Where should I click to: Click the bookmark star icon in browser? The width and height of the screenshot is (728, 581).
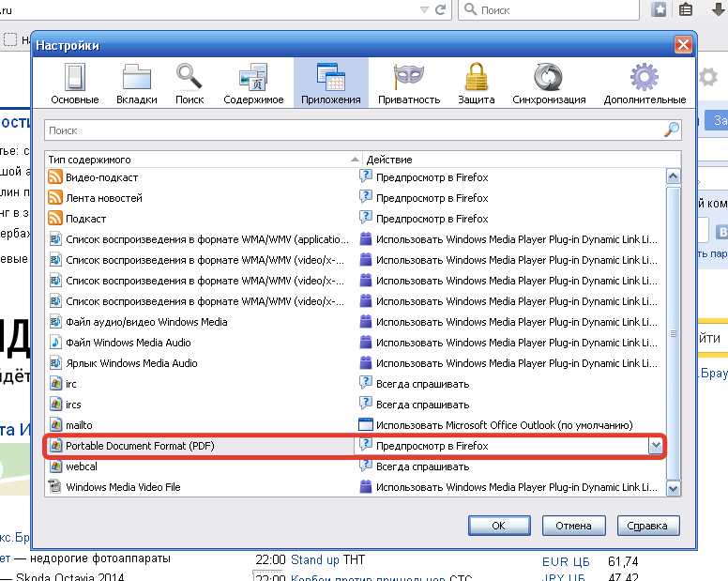pyautogui.click(x=659, y=9)
